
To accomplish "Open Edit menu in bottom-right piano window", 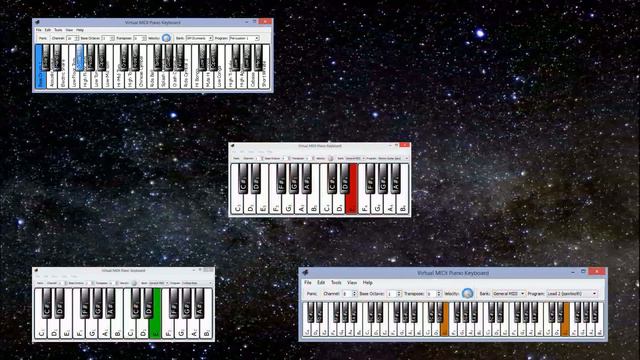I will tap(321, 282).
